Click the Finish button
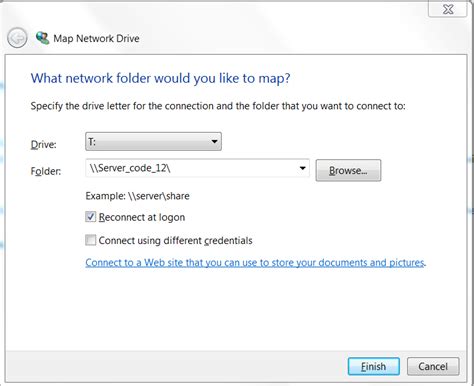This screenshot has height=386, width=474. click(x=374, y=366)
